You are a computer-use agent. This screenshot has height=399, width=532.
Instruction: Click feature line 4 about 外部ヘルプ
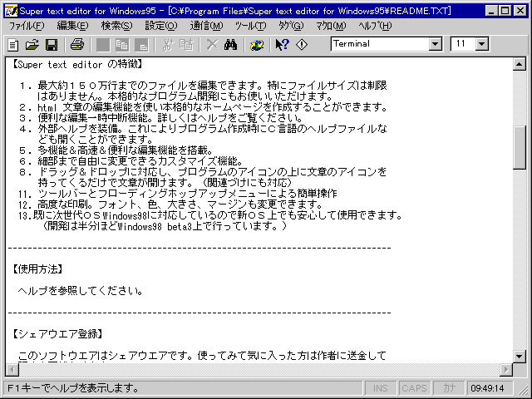(203, 129)
